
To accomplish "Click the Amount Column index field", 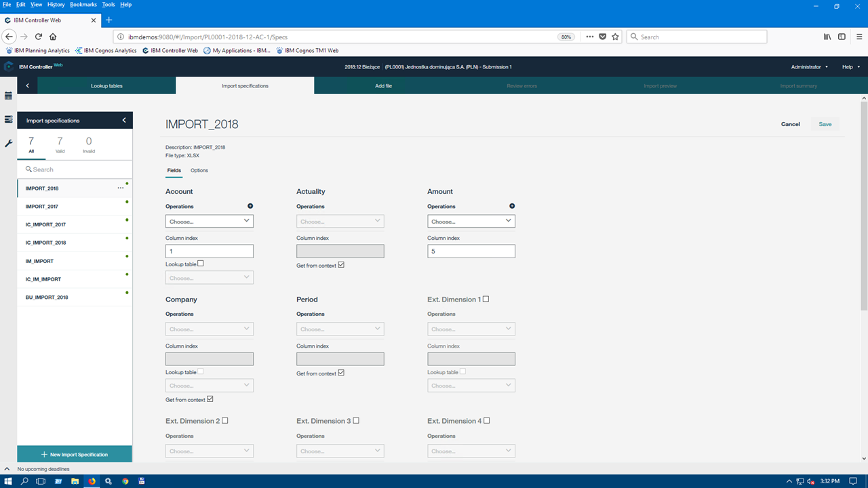I will 471,251.
